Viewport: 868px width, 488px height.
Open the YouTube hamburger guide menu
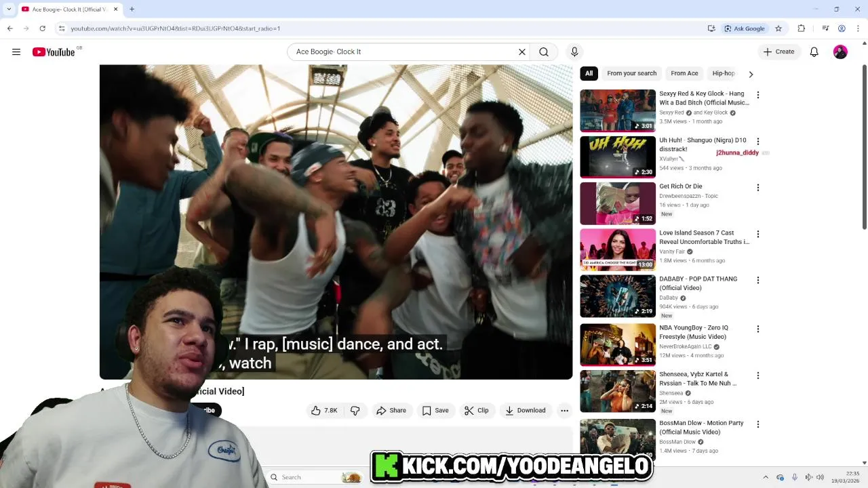[16, 52]
